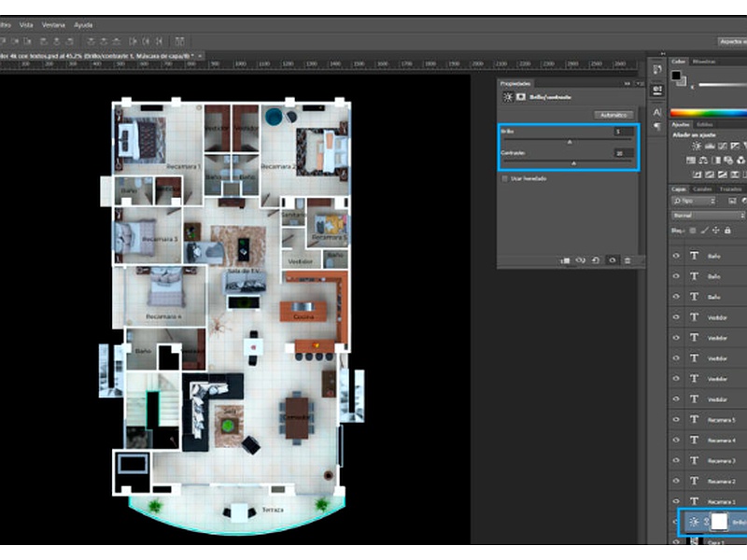747x560 pixels.
Task: Click the foreground color swatch in Color panel
Action: point(677,77)
